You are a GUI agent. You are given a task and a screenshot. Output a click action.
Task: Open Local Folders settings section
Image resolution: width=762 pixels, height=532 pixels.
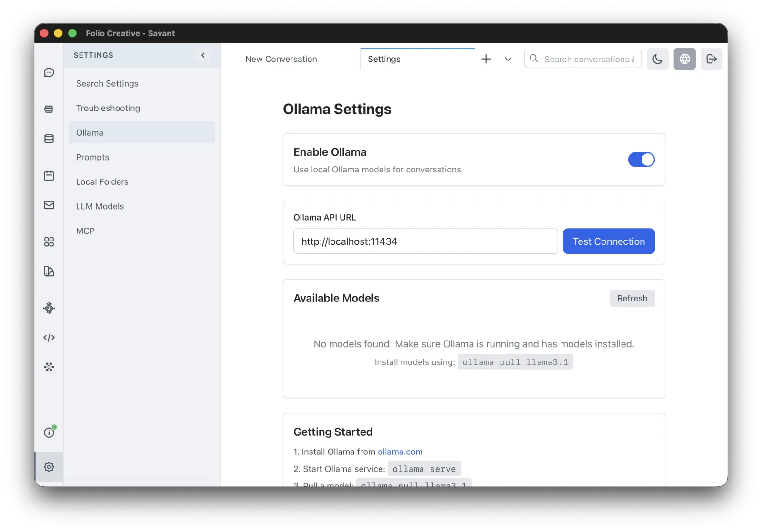coord(142,181)
